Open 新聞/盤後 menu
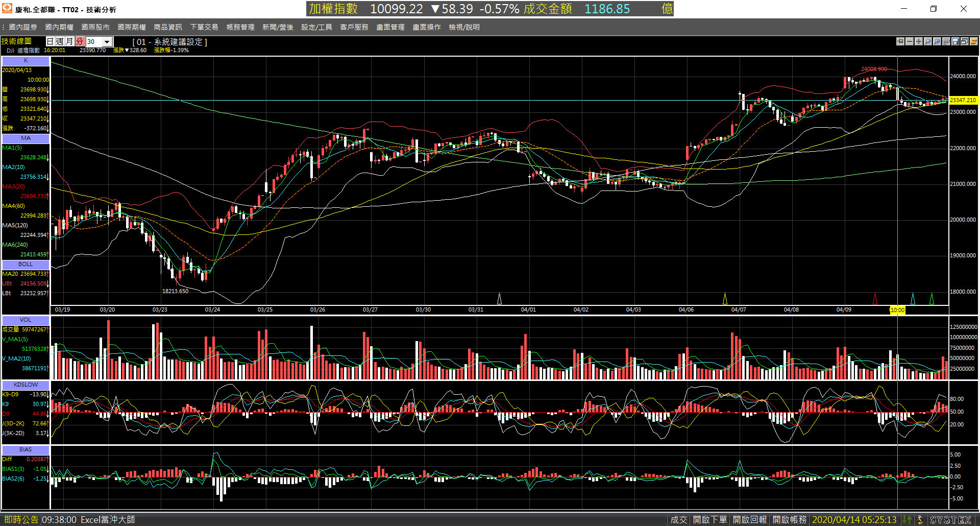This screenshot has height=526, width=980. pyautogui.click(x=278, y=27)
